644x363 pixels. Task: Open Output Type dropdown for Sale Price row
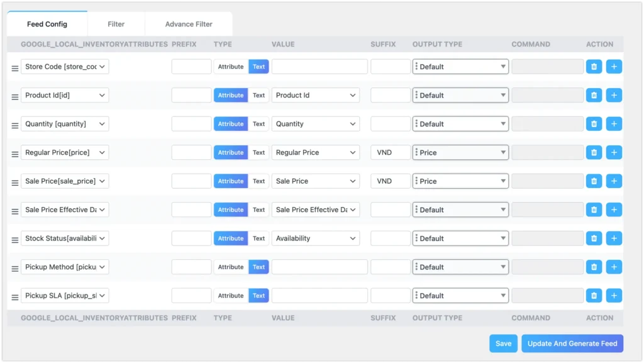[460, 181]
